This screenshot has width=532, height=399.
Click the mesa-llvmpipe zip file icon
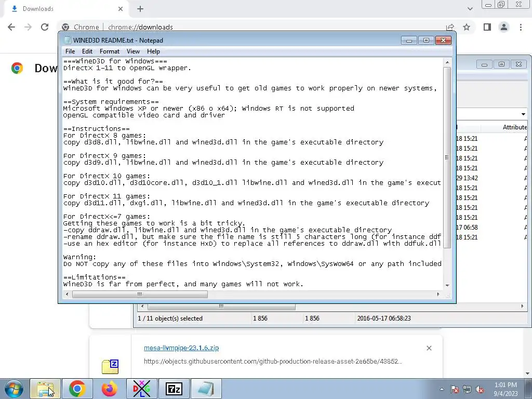pos(110,367)
